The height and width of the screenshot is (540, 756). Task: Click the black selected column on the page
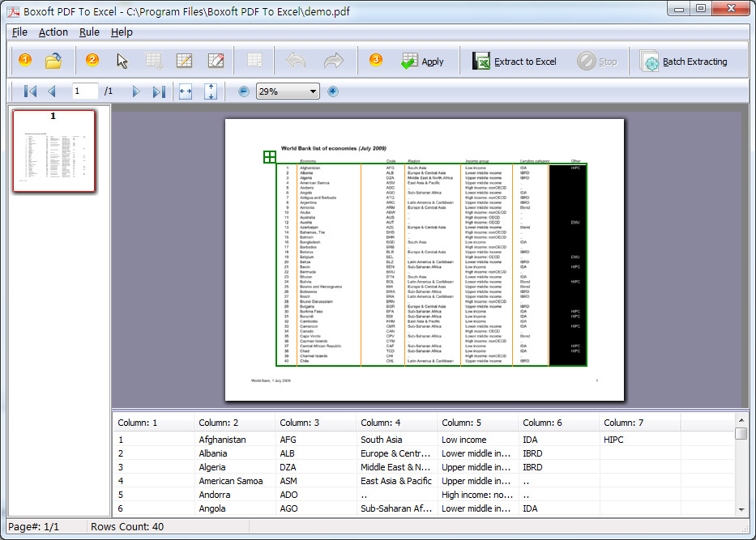tap(567, 265)
